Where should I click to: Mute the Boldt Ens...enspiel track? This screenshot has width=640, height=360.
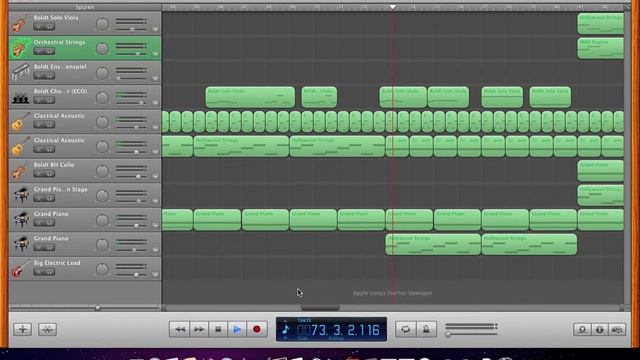click(x=39, y=76)
